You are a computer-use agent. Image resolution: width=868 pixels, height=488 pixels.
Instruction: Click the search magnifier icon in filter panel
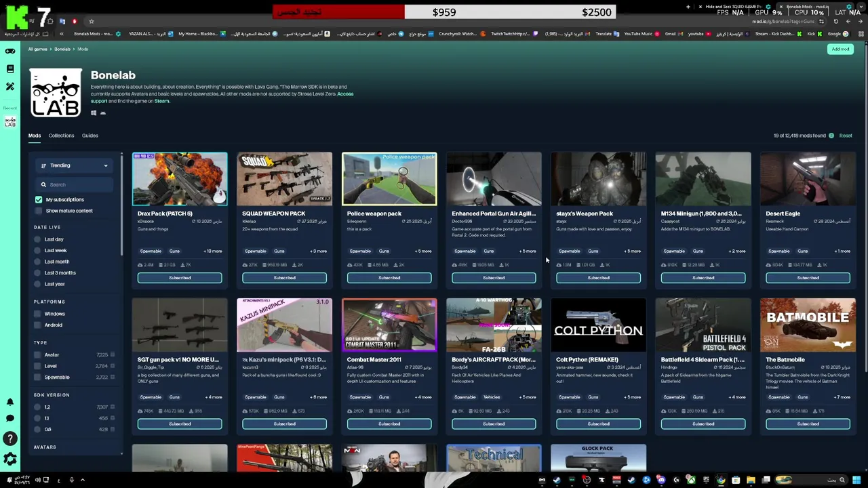(43, 184)
